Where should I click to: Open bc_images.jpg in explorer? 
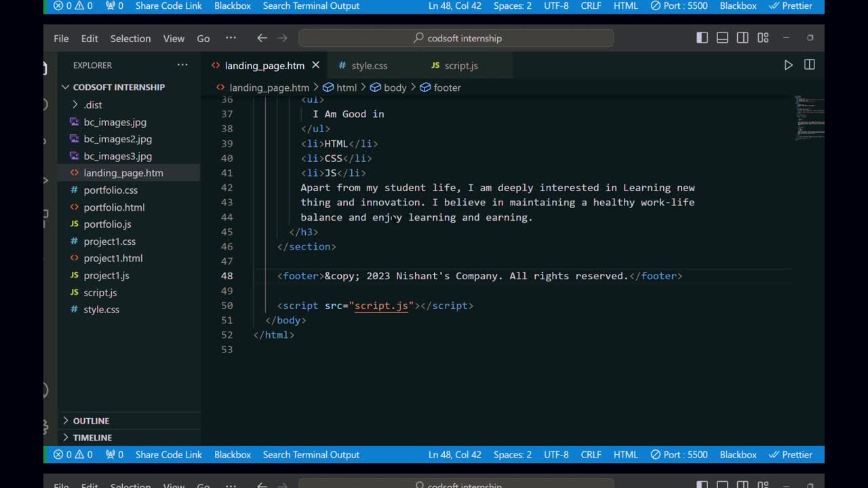click(x=114, y=122)
